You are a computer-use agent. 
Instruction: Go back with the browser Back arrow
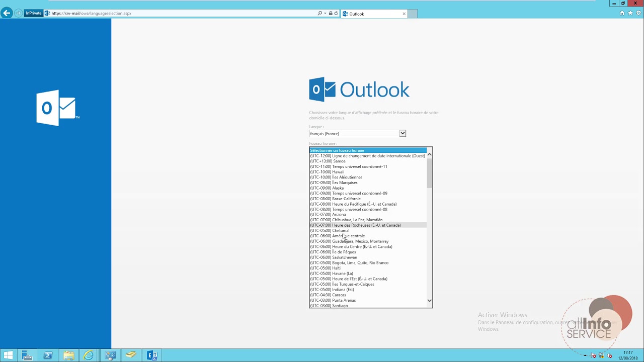[7, 13]
